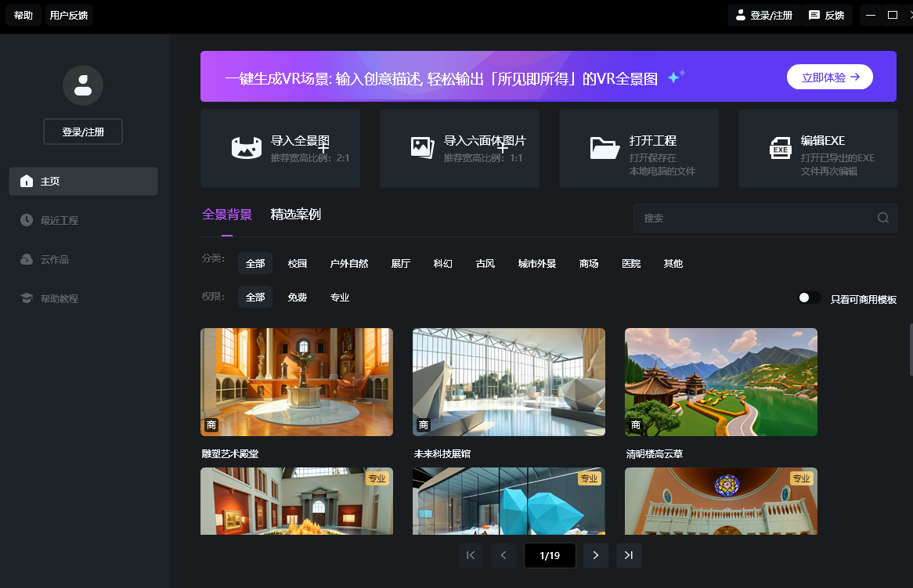Open the red gallery hall 专业 thumbnail
Viewport: 913px width, 588px height.
(297, 501)
